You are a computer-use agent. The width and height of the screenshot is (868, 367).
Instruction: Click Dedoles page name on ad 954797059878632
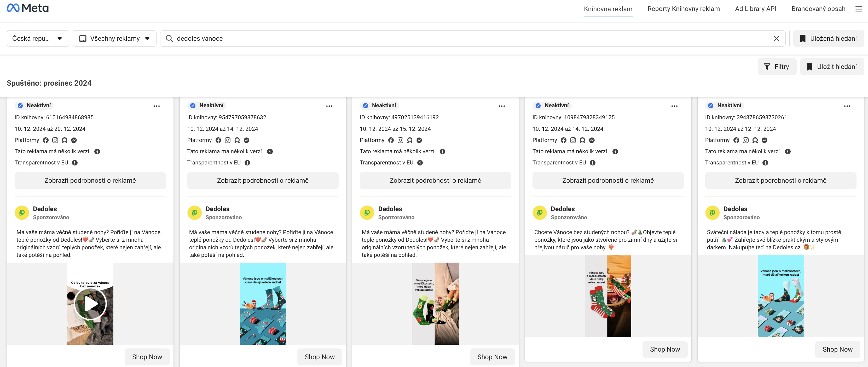coord(217,209)
